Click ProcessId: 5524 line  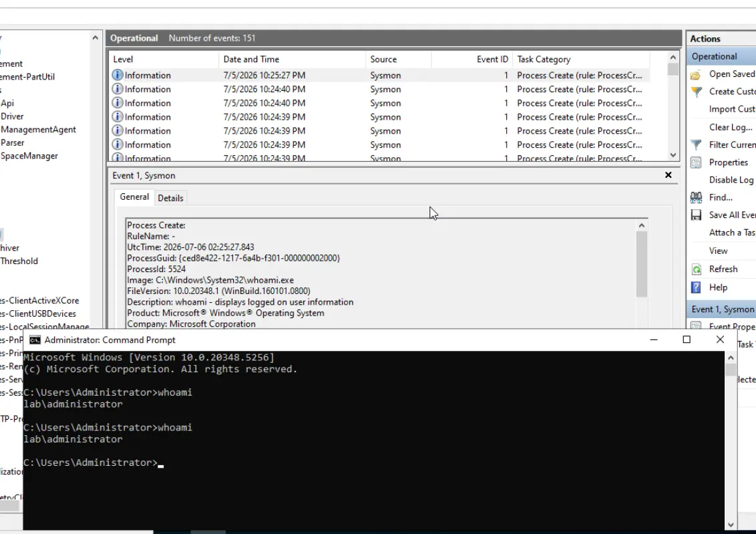[x=156, y=269]
